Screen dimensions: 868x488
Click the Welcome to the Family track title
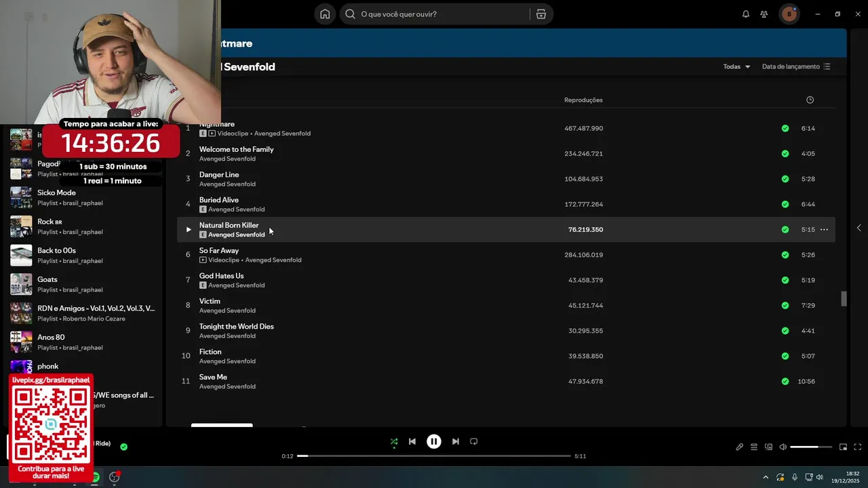tap(236, 149)
